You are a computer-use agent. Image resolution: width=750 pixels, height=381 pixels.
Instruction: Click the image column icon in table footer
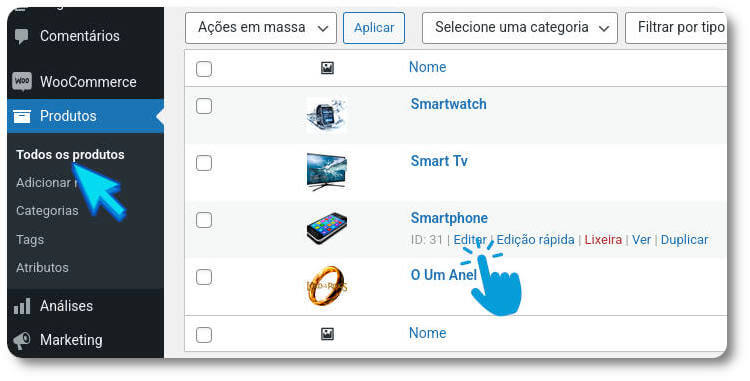327,334
